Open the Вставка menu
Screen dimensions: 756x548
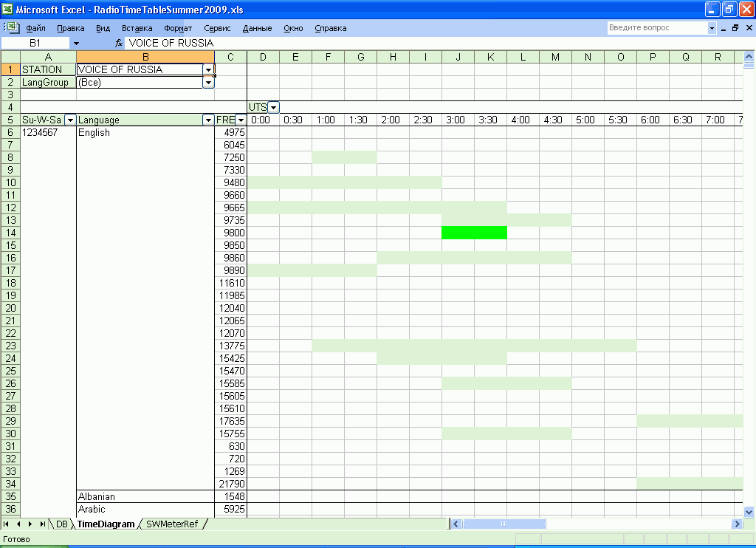(137, 28)
